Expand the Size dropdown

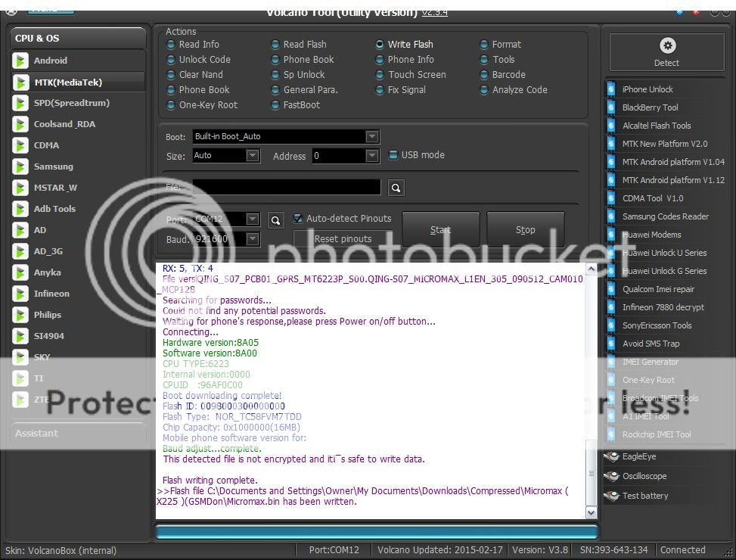tap(253, 155)
